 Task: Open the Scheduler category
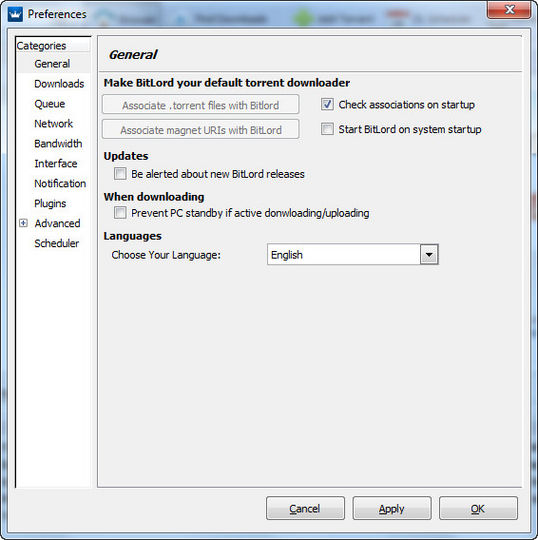click(x=56, y=243)
